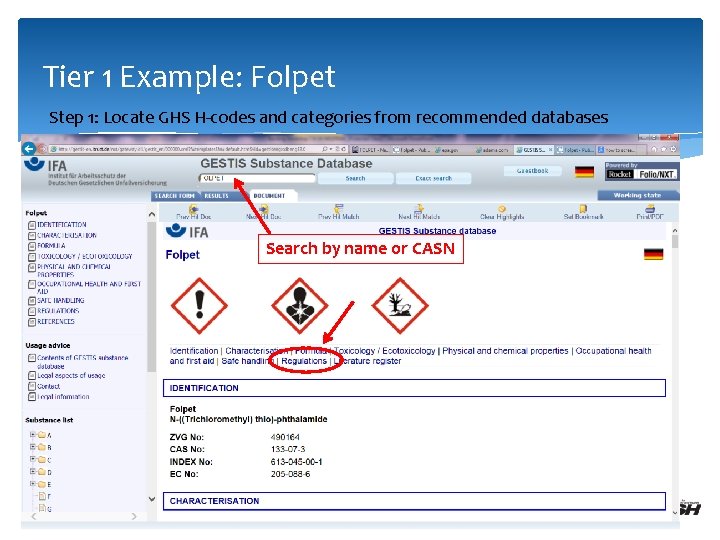Open Legal aspects of usage item

click(x=71, y=376)
